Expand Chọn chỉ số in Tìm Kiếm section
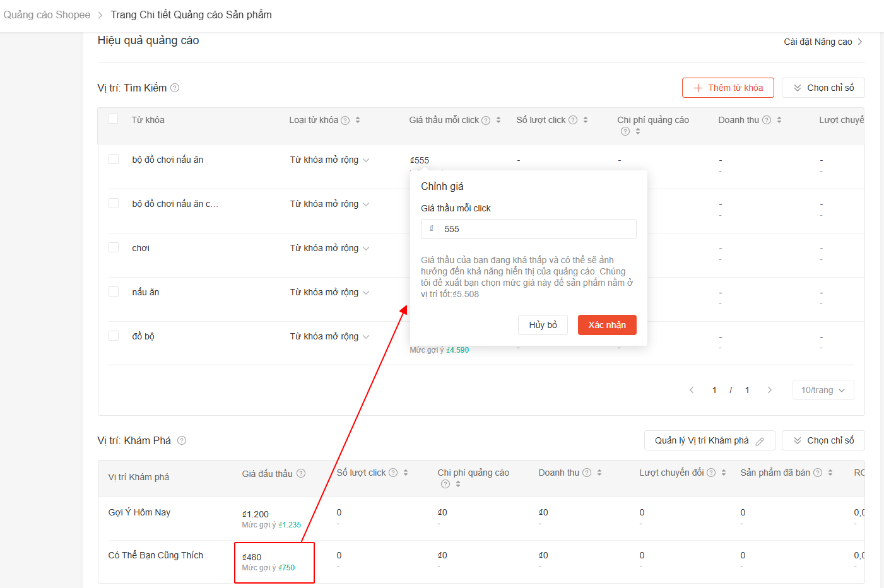The height and width of the screenshot is (588, 884). coord(823,88)
